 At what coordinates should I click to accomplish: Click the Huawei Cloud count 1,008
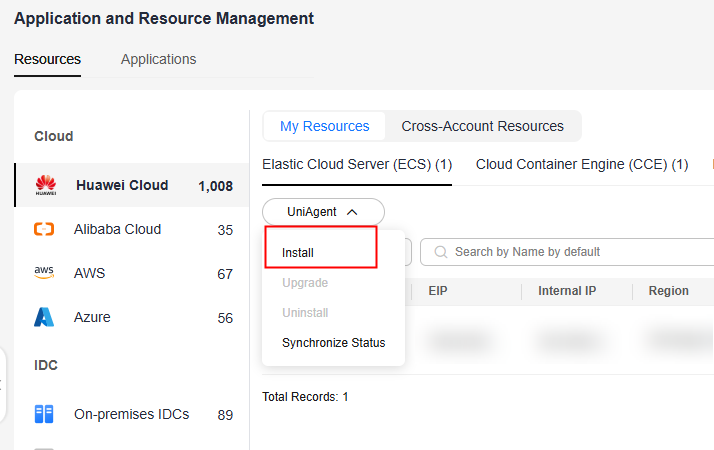[215, 186]
